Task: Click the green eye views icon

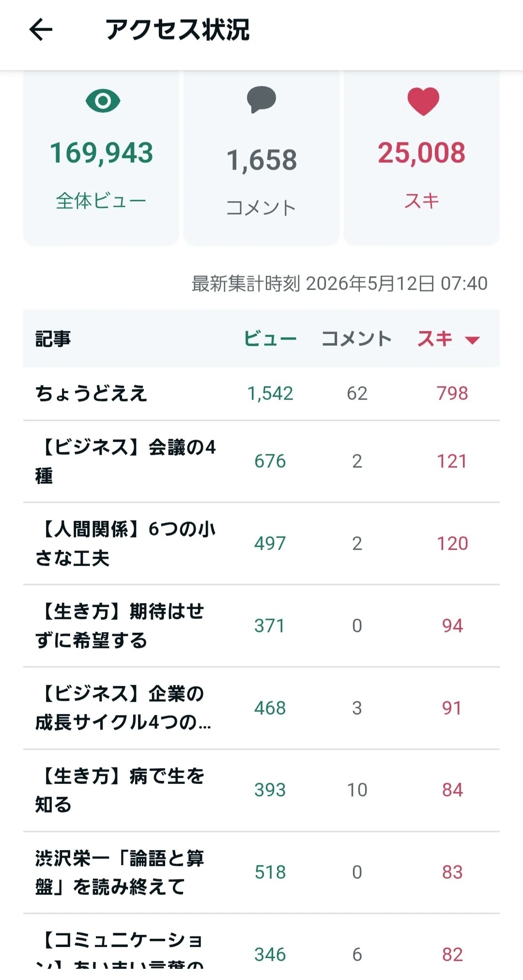Action: point(103,101)
